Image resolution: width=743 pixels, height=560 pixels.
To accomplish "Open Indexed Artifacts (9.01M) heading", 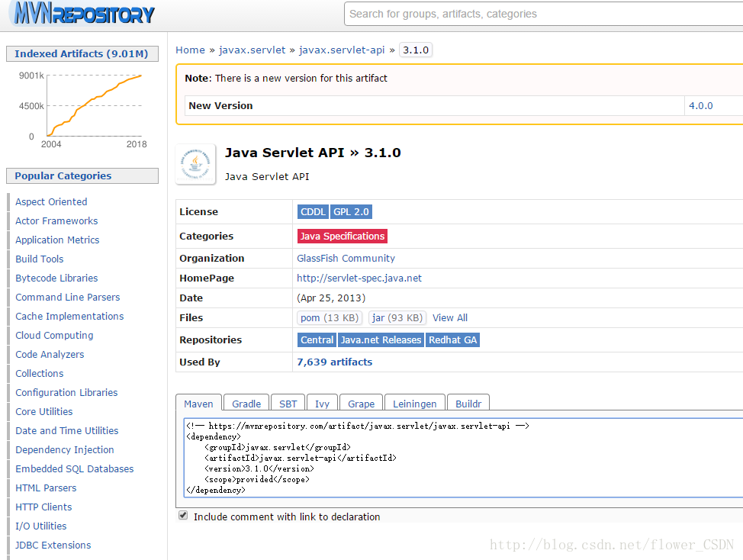I will coord(82,53).
